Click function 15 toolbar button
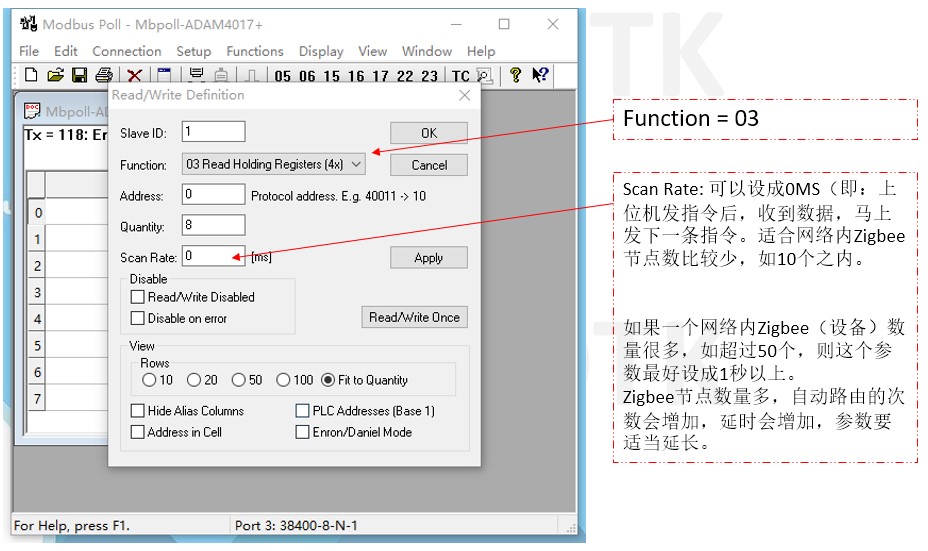 coord(331,76)
